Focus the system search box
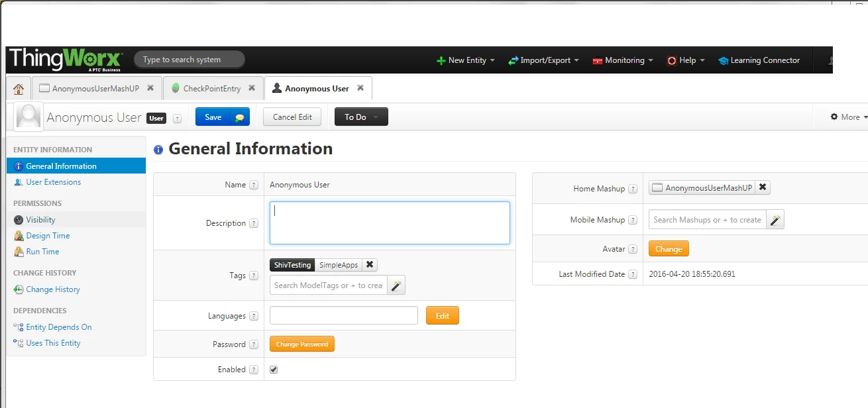The image size is (868, 408). click(x=190, y=60)
